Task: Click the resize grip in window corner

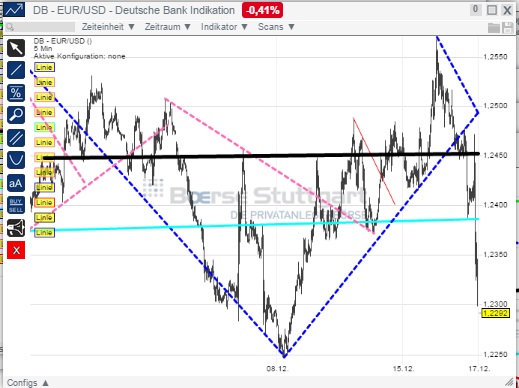Action: [x=509, y=382]
